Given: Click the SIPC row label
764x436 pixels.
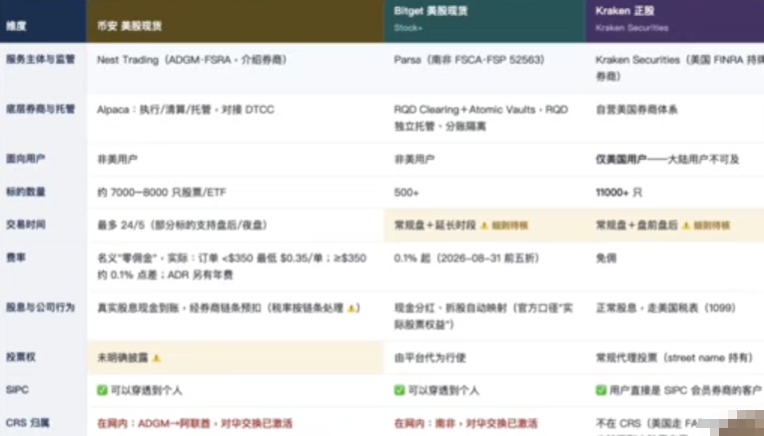Looking at the screenshot, I should pyautogui.click(x=17, y=390).
